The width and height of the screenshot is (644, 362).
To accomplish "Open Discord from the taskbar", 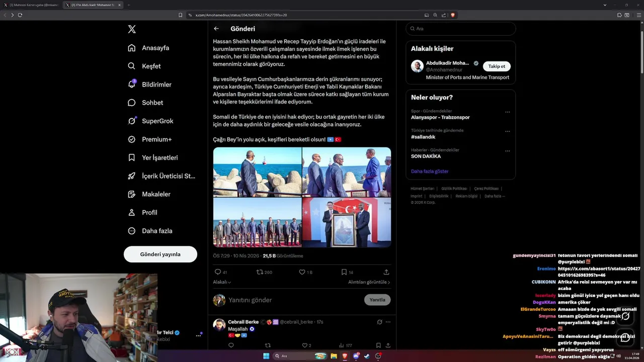I will 356,356.
